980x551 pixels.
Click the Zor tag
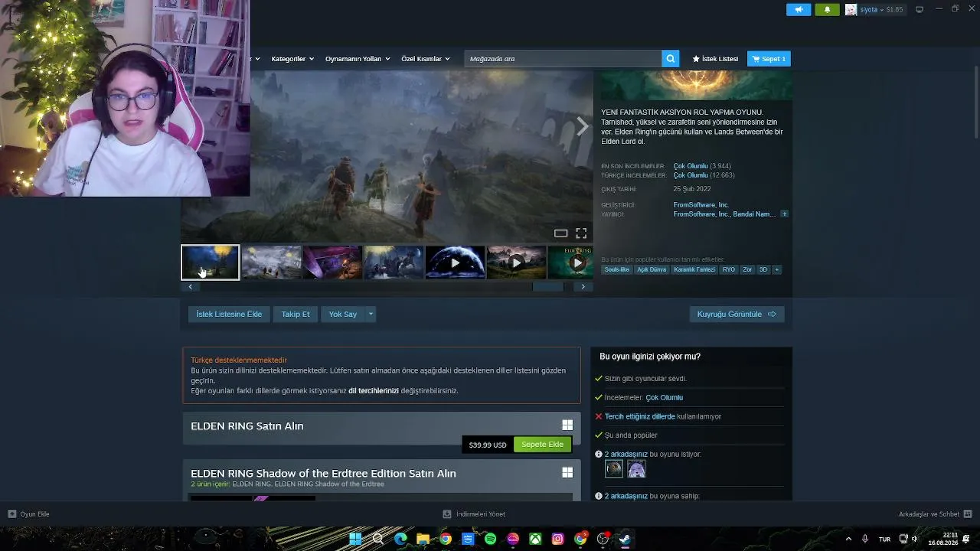747,269
